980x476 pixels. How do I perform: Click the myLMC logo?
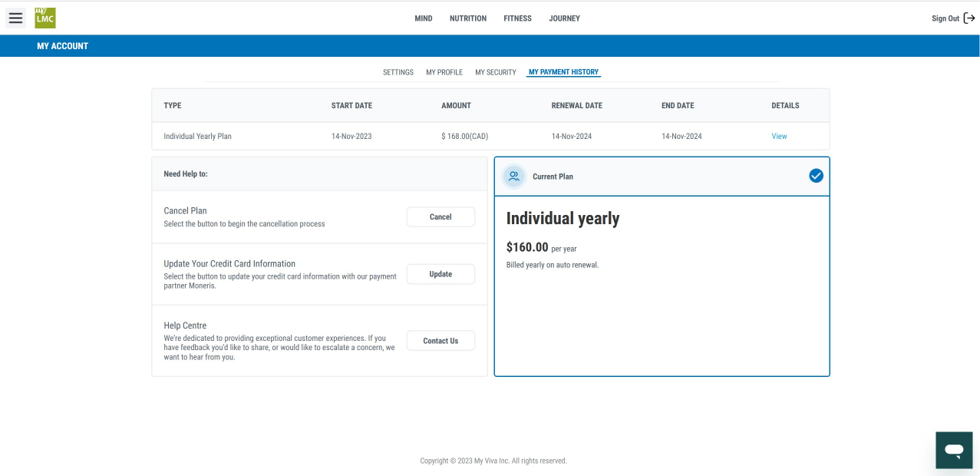click(x=45, y=18)
